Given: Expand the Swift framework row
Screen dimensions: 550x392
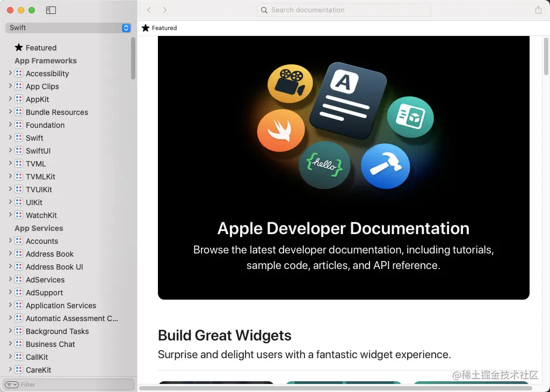Looking at the screenshot, I should pos(10,137).
